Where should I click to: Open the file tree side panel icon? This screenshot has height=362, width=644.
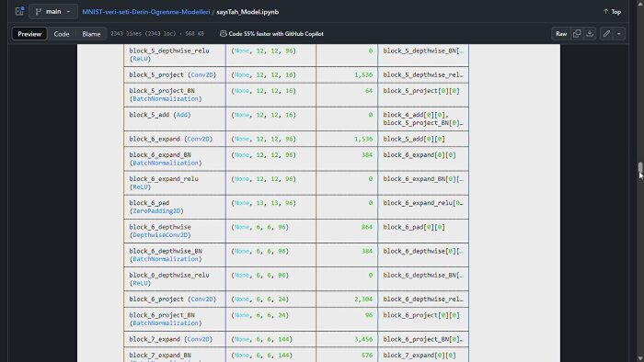[x=19, y=11]
